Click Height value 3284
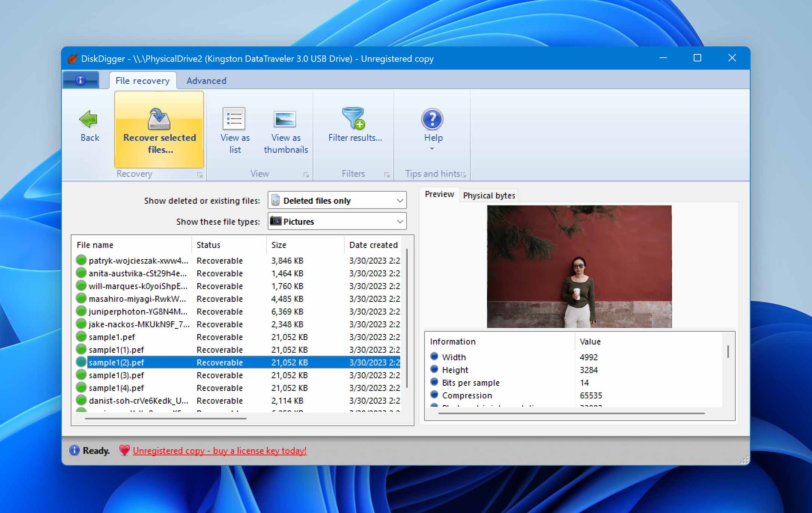Image resolution: width=812 pixels, height=513 pixels. [x=589, y=370]
